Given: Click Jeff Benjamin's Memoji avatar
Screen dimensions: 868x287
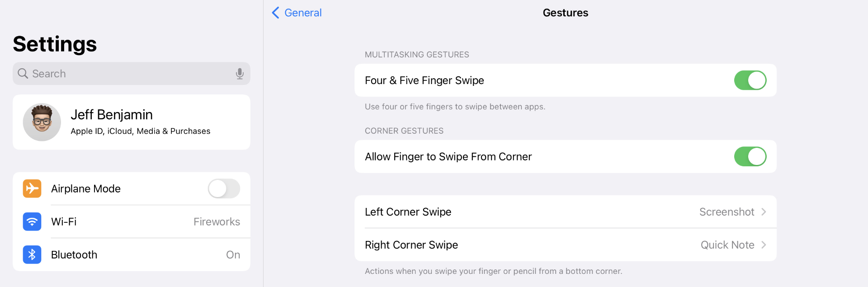Looking at the screenshot, I should 42,122.
